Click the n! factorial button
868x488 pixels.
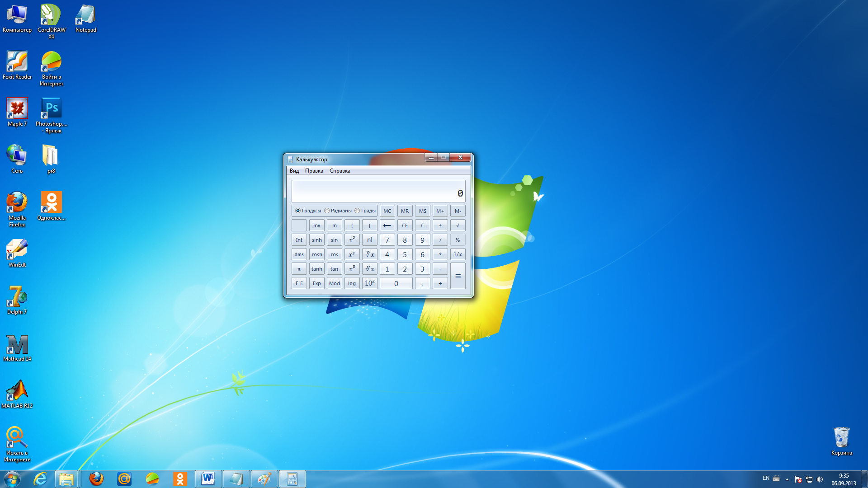369,240
